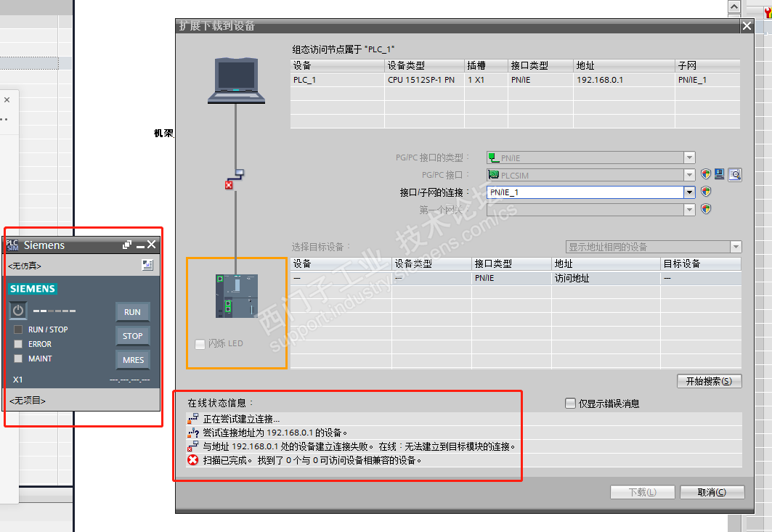Click the magnifier search icon next to the PG/PC interface

click(734, 175)
